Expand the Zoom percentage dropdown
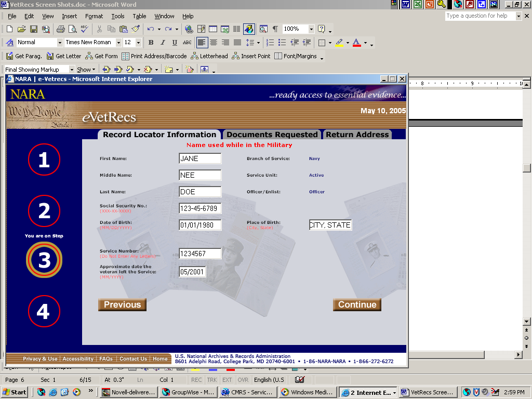Screen dimensions: 532x399 pyautogui.click(x=311, y=29)
